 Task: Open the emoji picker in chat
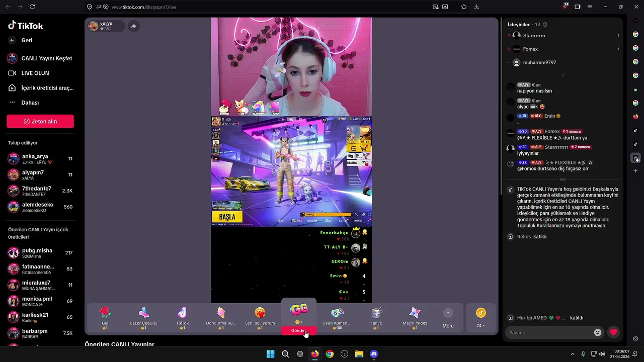pyautogui.click(x=598, y=332)
